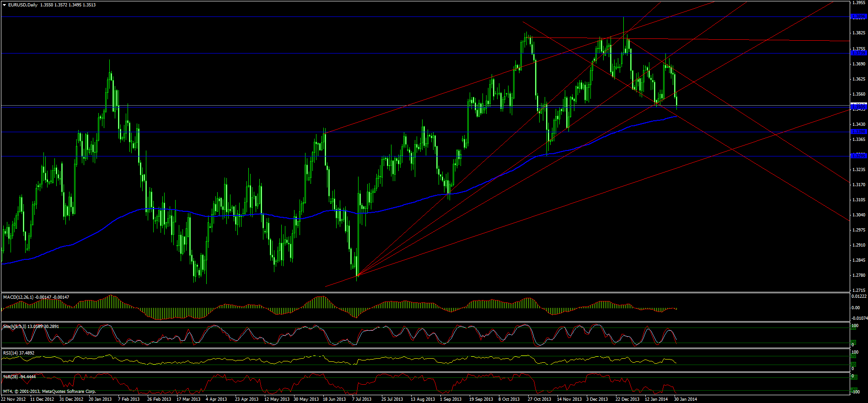The height and width of the screenshot is (403, 868).
Task: Click the -0.01074 MACD scale value
Action: click(x=859, y=318)
